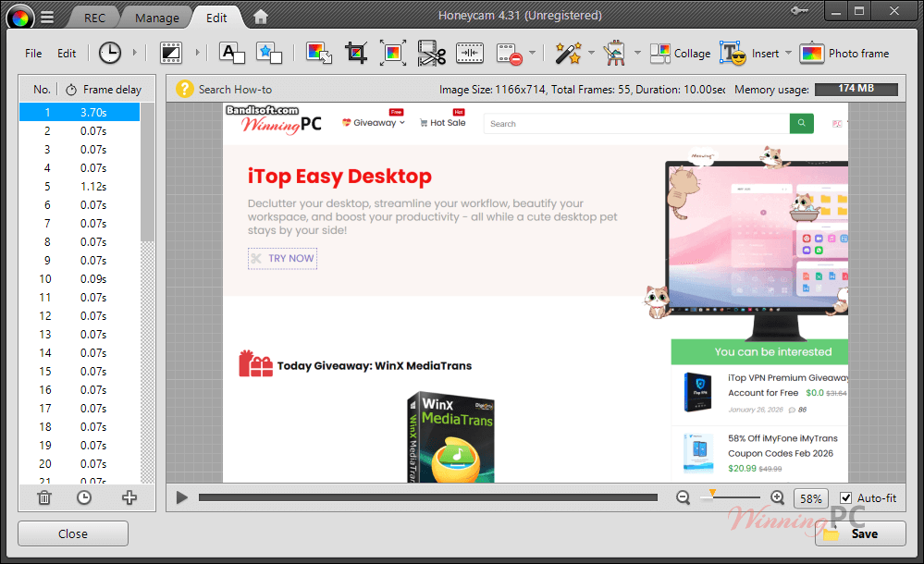Click the Save button
The image size is (924, 564).
[860, 533]
